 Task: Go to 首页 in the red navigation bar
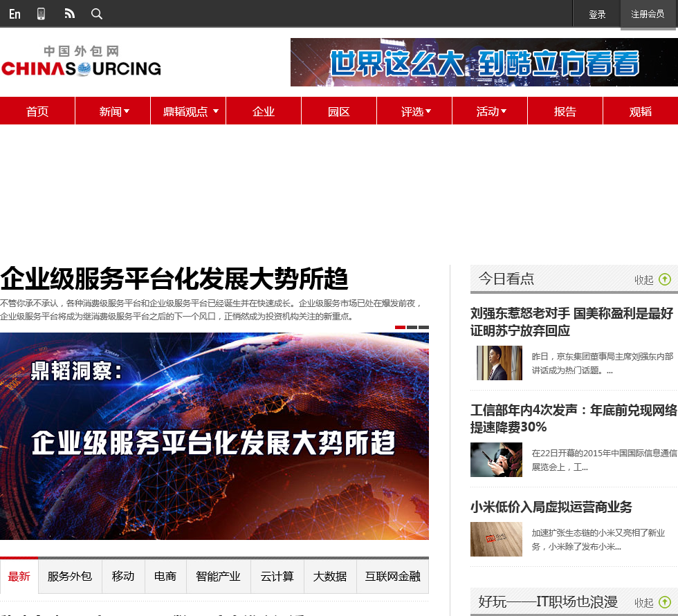[37, 111]
